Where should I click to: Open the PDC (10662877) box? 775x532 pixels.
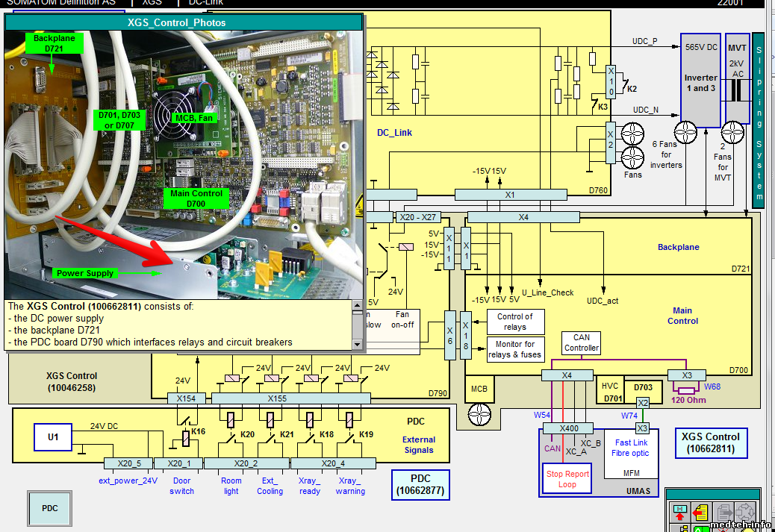click(420, 485)
